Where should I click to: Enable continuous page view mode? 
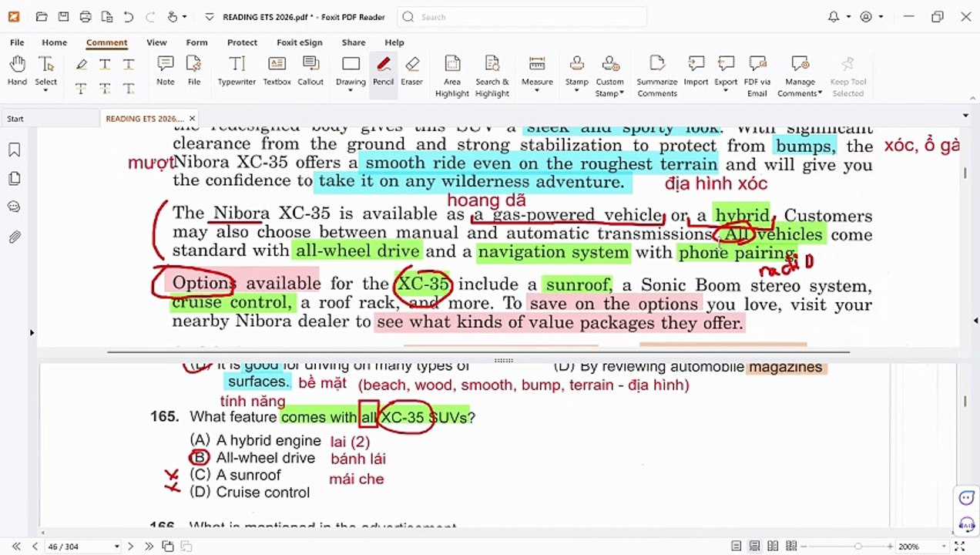click(x=755, y=546)
